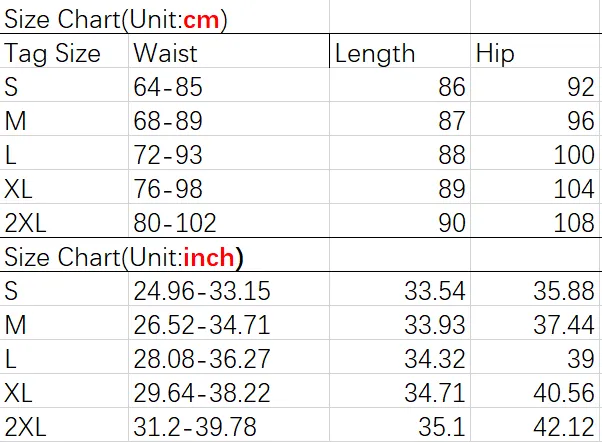
Task: Select waist cell 68-89 for size M
Action: pyautogui.click(x=229, y=119)
